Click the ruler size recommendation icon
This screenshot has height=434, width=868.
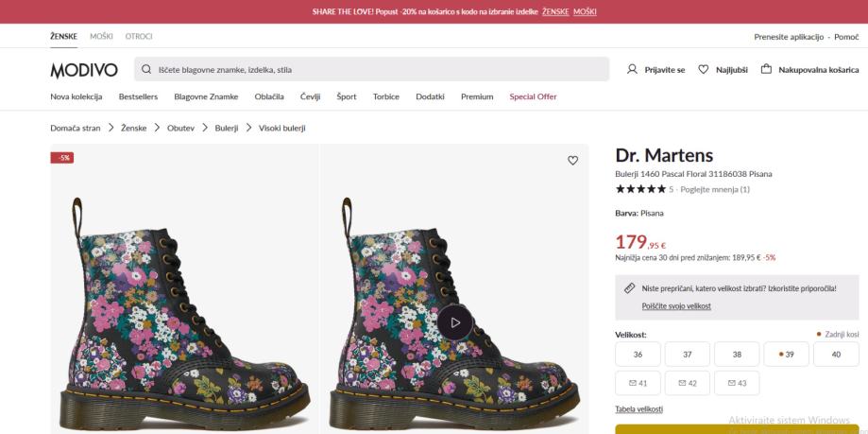point(629,288)
